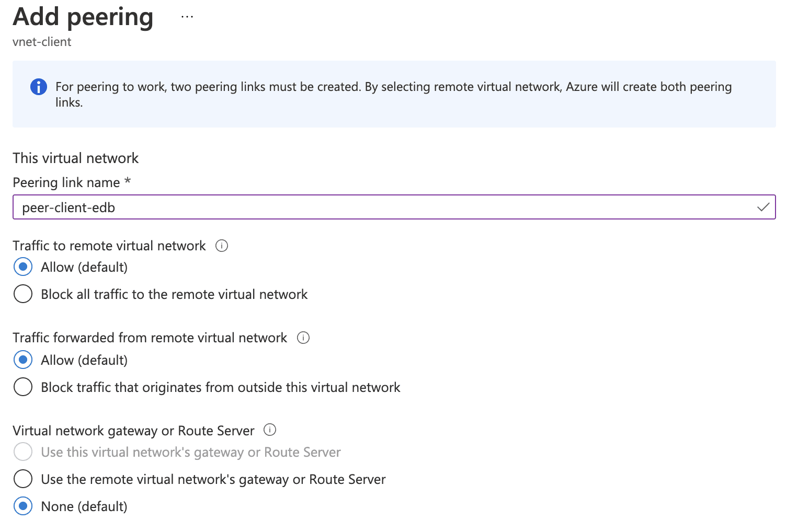Open the ellipsis menu next to Add peering
This screenshot has width=798, height=532.
coord(187,16)
